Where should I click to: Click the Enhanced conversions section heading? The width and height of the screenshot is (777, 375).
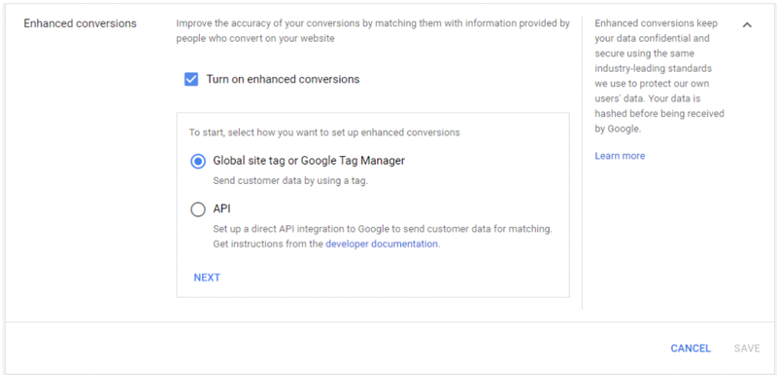80,23
